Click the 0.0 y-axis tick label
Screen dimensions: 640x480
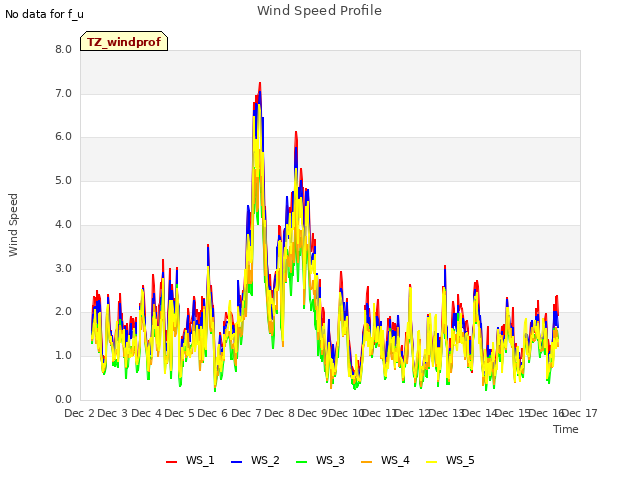point(63,399)
